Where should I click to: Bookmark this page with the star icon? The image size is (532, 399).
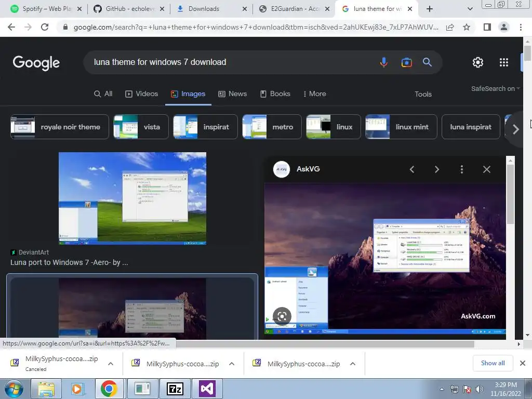(467, 27)
